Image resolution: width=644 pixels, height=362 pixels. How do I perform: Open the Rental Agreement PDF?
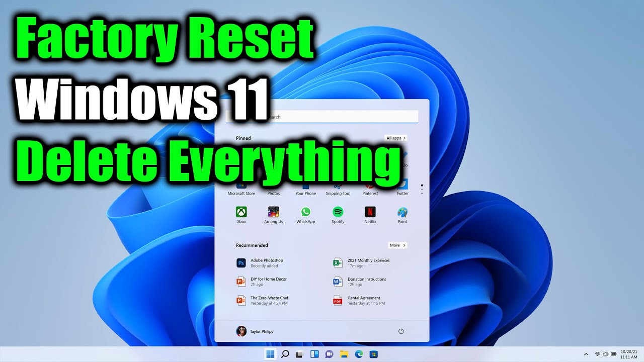[359, 301]
